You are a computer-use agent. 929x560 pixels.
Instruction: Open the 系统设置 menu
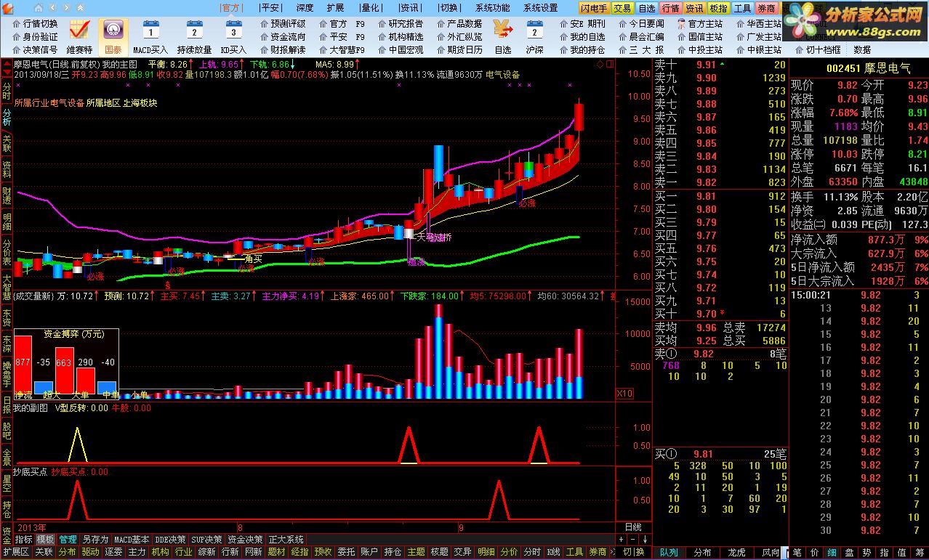click(x=540, y=8)
